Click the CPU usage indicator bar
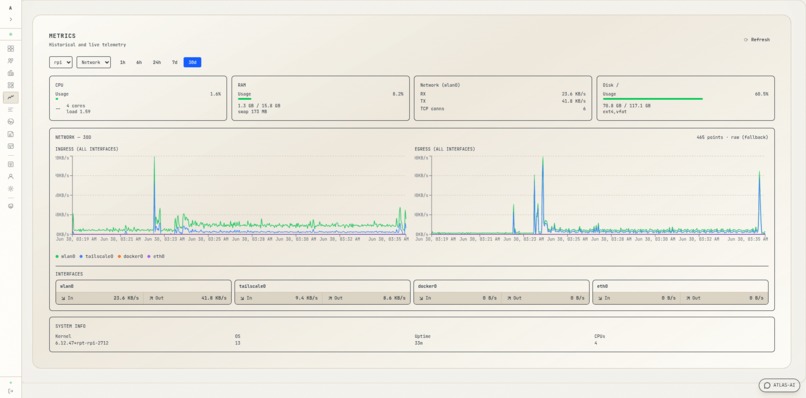806x398 pixels. point(57,99)
